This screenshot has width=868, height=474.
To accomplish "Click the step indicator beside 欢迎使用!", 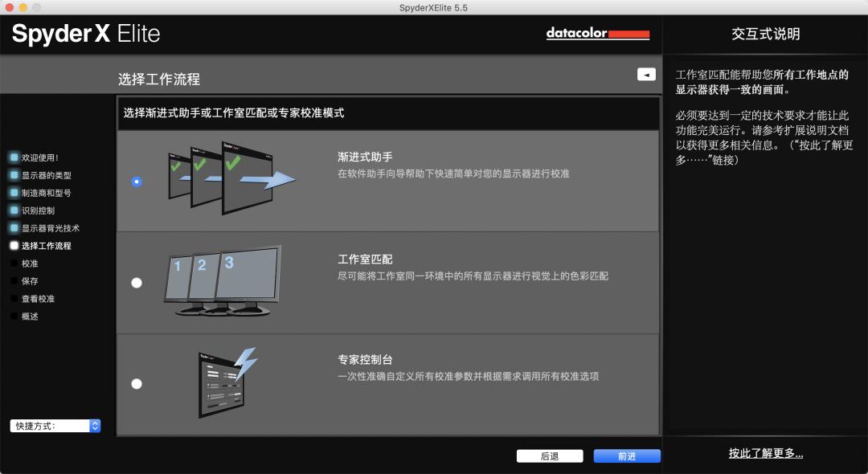I will [x=14, y=157].
